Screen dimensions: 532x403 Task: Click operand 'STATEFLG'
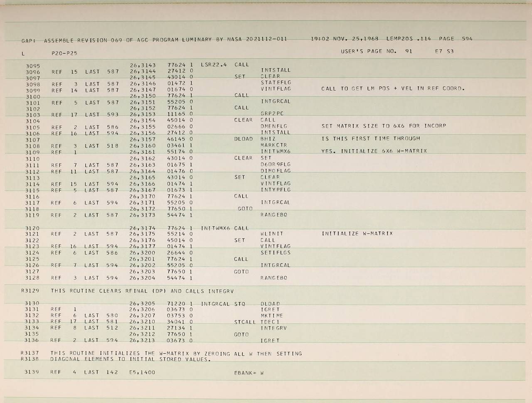[276, 82]
